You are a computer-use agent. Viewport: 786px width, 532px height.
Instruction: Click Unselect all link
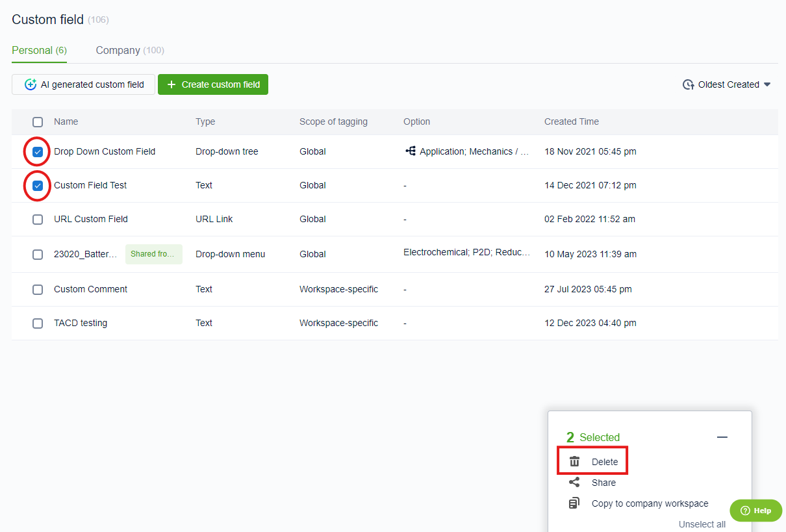pyautogui.click(x=702, y=524)
